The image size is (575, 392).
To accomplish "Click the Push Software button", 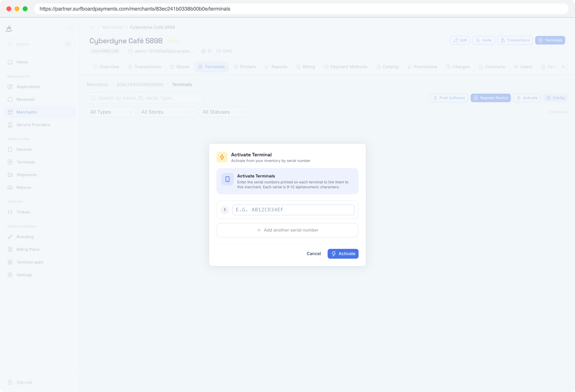I will (x=449, y=98).
